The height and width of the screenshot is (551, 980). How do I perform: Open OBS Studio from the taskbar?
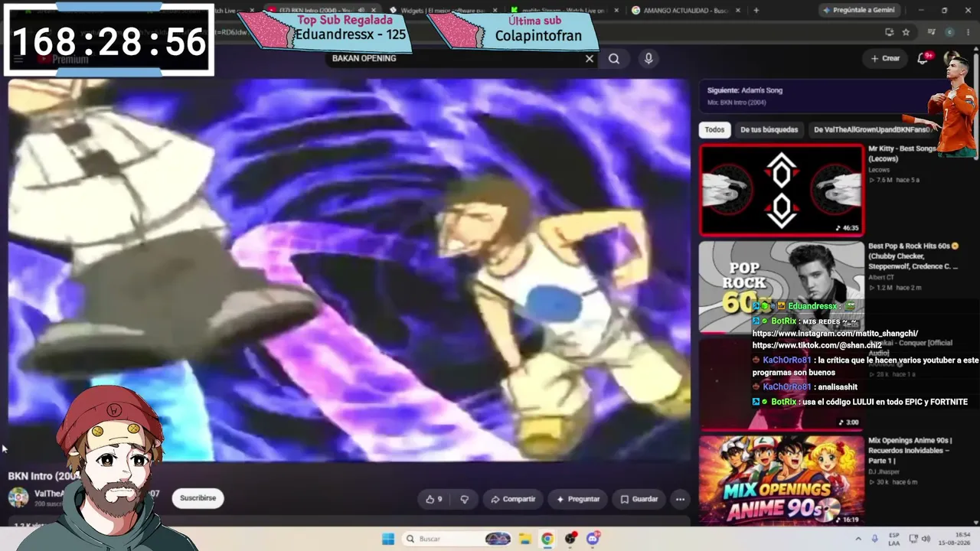570,539
